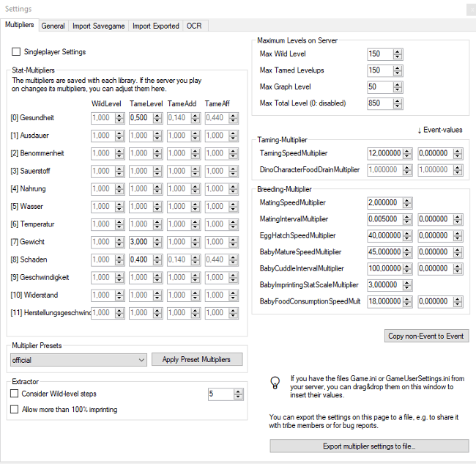Click the Nahrung TameAff stepper arrows

[233, 188]
